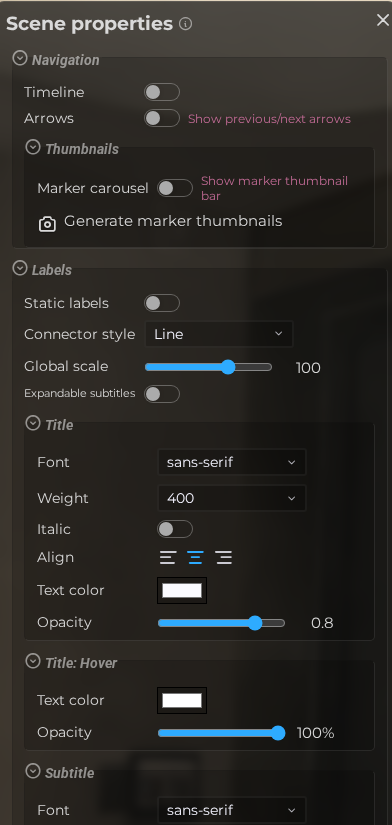This screenshot has width=392, height=825.
Task: Click Generate marker thumbnails
Action: (x=173, y=222)
